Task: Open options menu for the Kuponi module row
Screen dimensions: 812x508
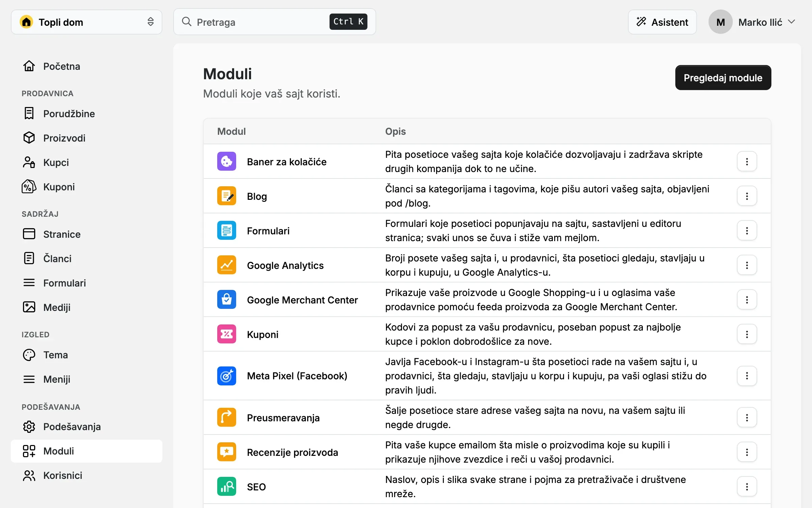Action: click(747, 334)
